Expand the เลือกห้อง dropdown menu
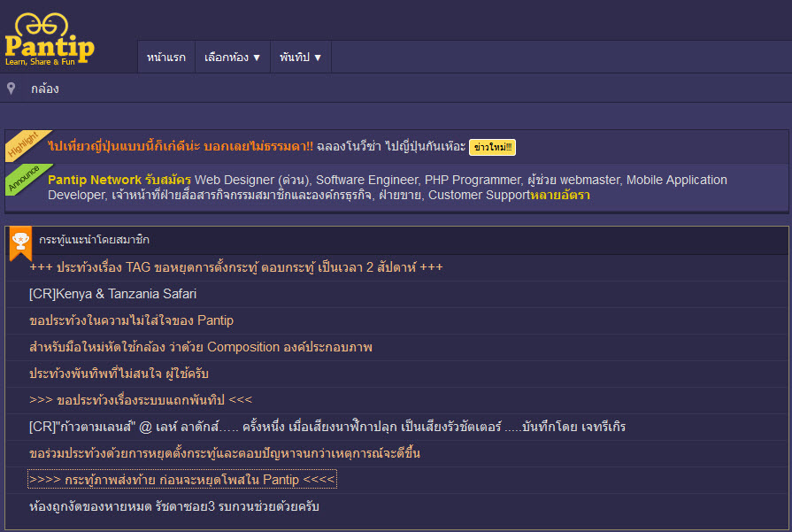The image size is (792, 532). tap(233, 57)
